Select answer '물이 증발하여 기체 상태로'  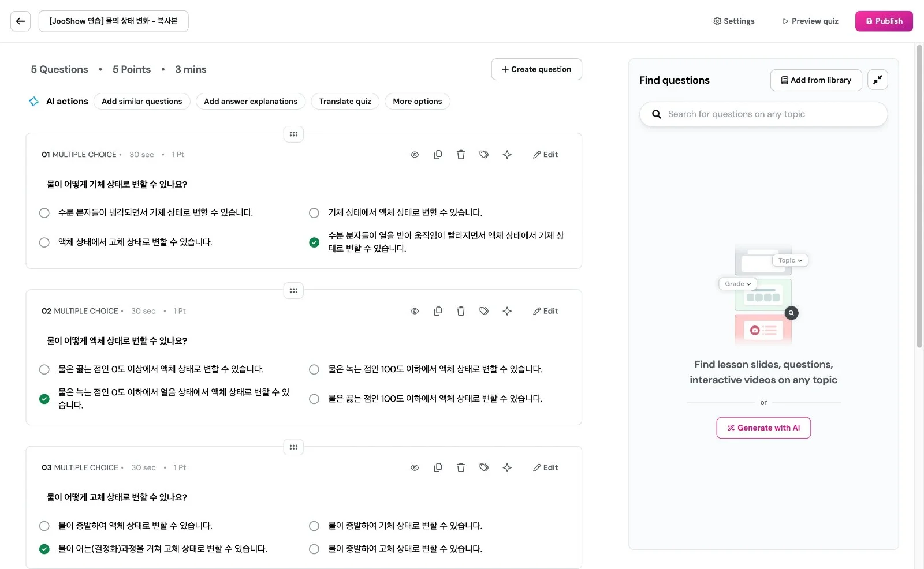tap(314, 526)
